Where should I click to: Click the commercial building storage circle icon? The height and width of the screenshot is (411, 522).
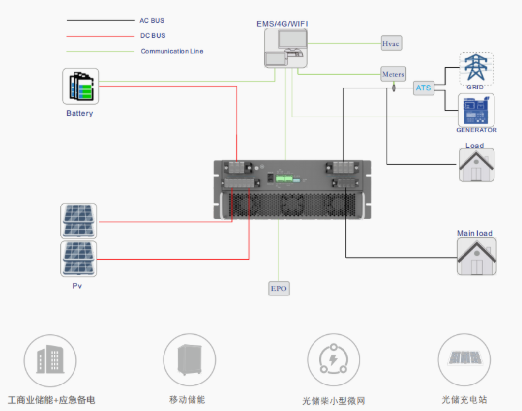click(50, 360)
